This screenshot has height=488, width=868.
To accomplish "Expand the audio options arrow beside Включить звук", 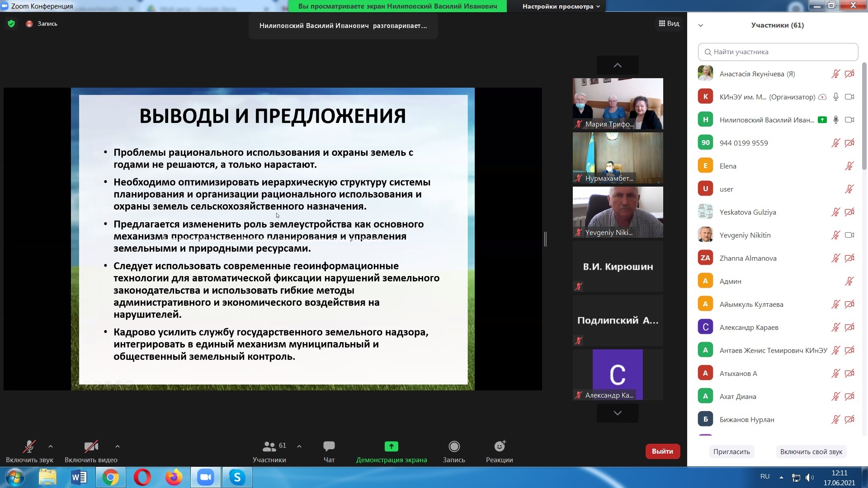I will point(51,446).
